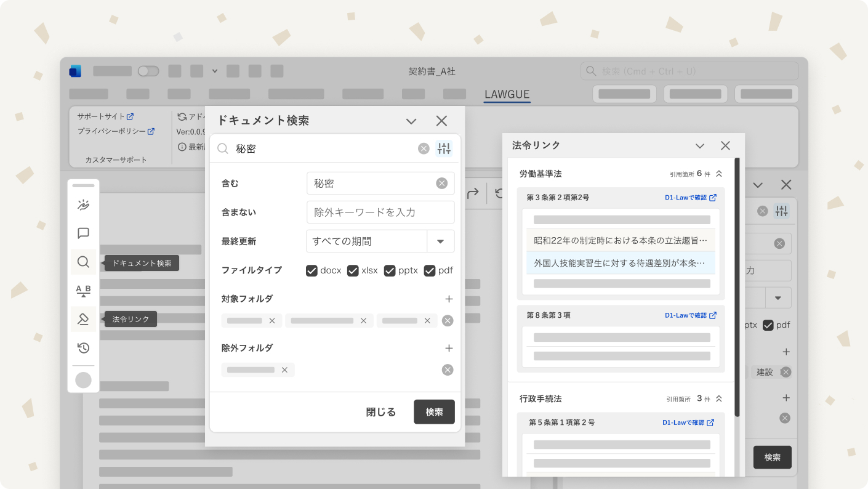868x489 pixels.
Task: Click the 除外キーワードを入力 input field
Action: pyautogui.click(x=380, y=212)
